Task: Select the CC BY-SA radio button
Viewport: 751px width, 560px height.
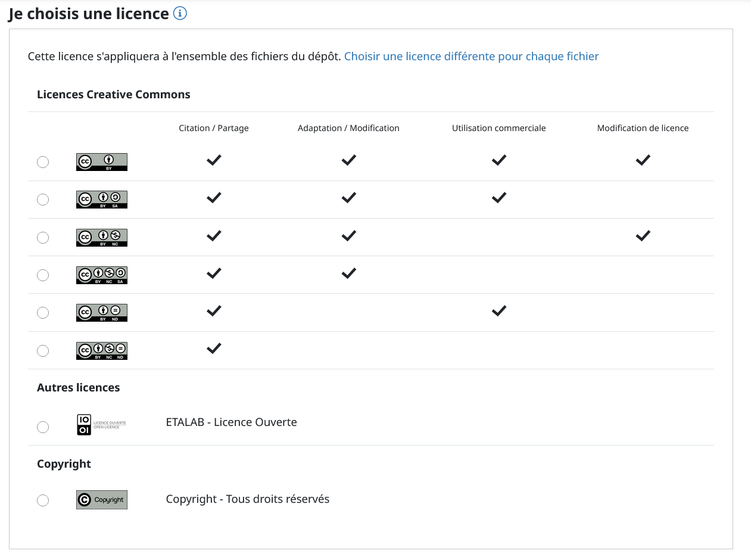Action: pyautogui.click(x=43, y=200)
